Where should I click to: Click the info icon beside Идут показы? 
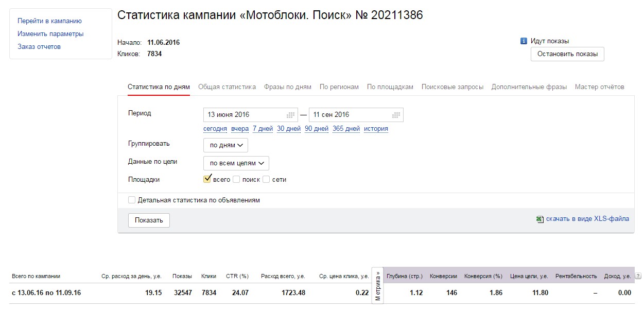pyautogui.click(x=524, y=41)
